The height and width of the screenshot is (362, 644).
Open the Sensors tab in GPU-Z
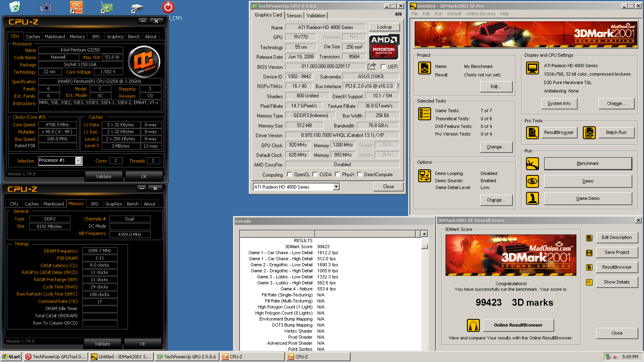pos(294,16)
